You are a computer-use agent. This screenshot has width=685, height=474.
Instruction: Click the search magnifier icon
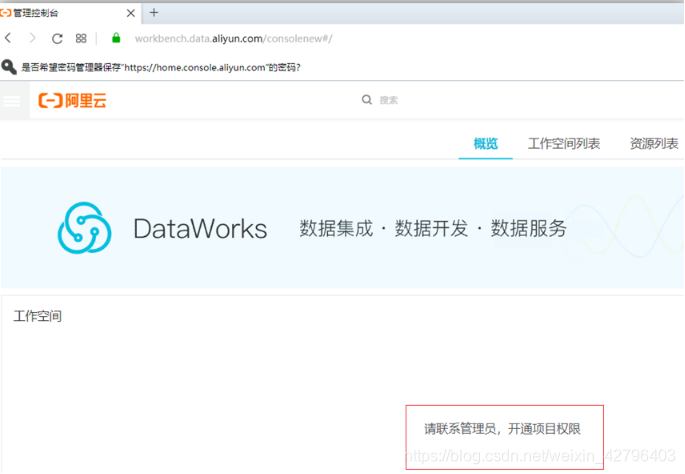367,100
